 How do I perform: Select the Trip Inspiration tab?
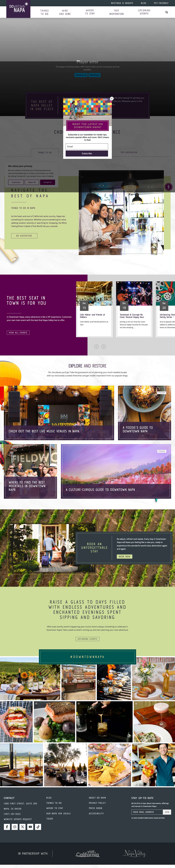129,152
